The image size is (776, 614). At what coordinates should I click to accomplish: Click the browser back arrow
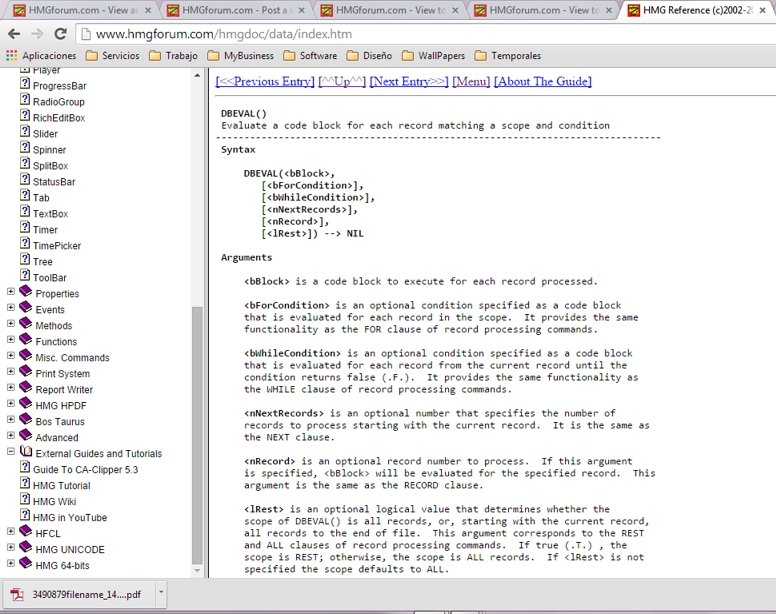14,34
